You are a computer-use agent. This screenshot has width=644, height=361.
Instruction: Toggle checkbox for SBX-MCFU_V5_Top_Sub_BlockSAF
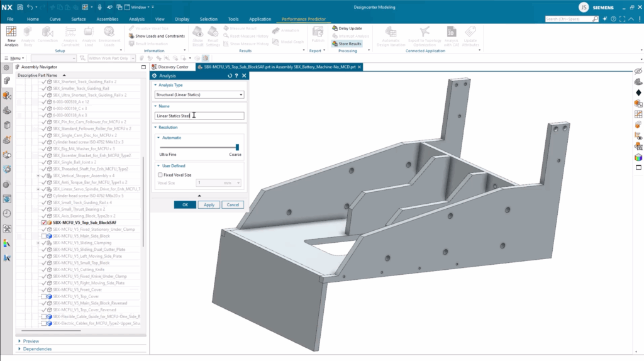point(44,223)
